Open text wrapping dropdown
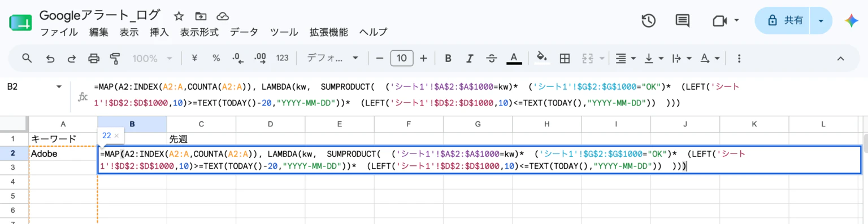The width and height of the screenshot is (868, 224). tap(682, 58)
